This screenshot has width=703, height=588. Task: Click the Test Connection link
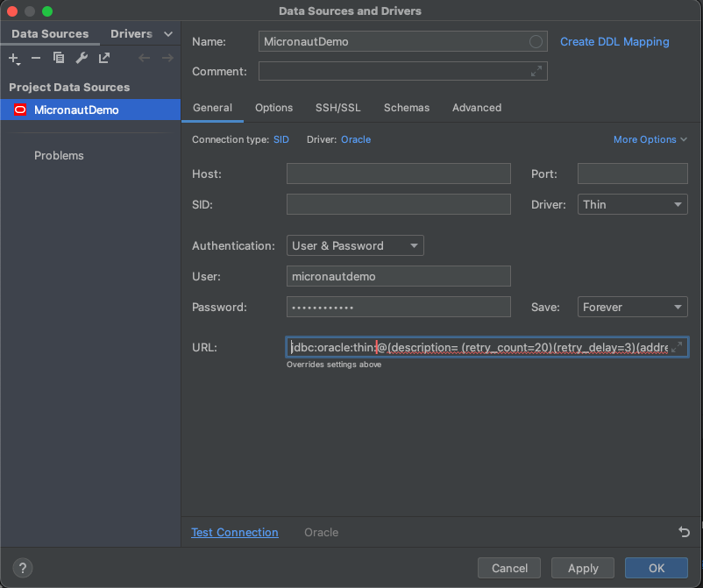click(x=235, y=532)
